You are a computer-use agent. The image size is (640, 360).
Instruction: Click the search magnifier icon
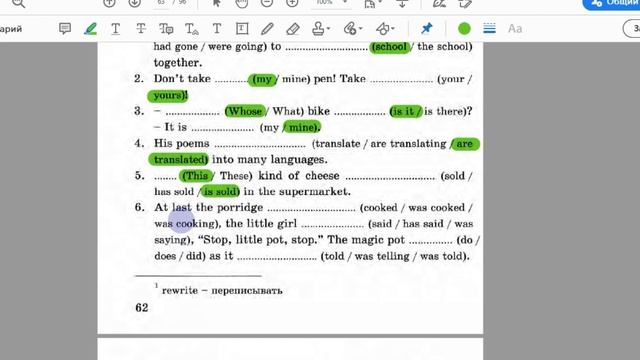(18, 3)
